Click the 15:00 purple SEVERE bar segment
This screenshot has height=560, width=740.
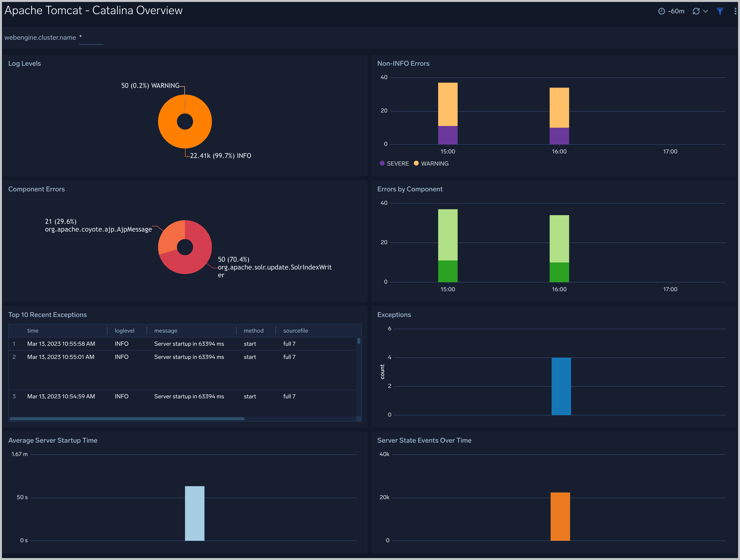[448, 135]
